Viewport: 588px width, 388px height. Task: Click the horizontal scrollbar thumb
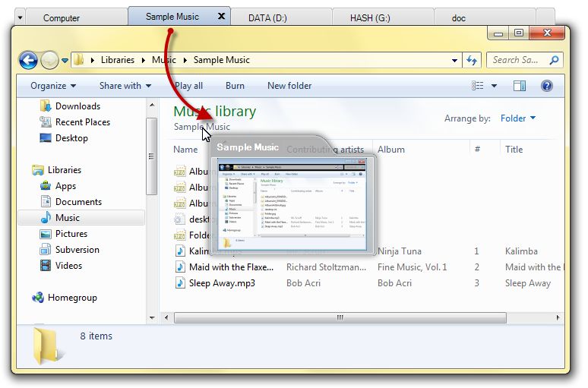[340, 317]
